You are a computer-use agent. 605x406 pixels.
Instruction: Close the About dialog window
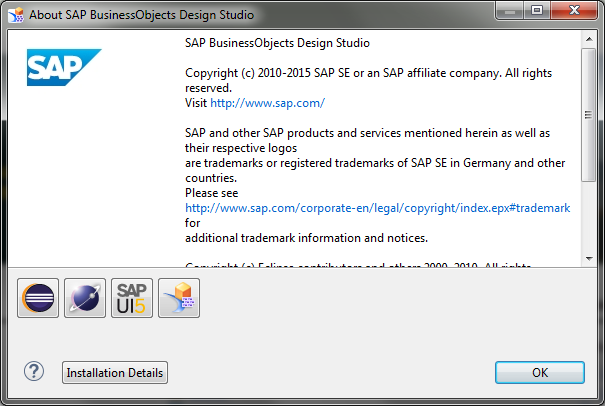coord(574,10)
